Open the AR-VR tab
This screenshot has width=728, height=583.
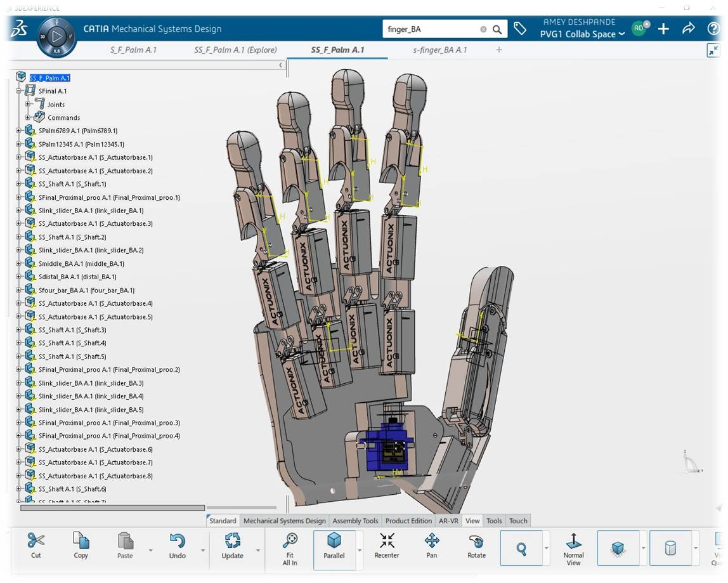point(448,521)
